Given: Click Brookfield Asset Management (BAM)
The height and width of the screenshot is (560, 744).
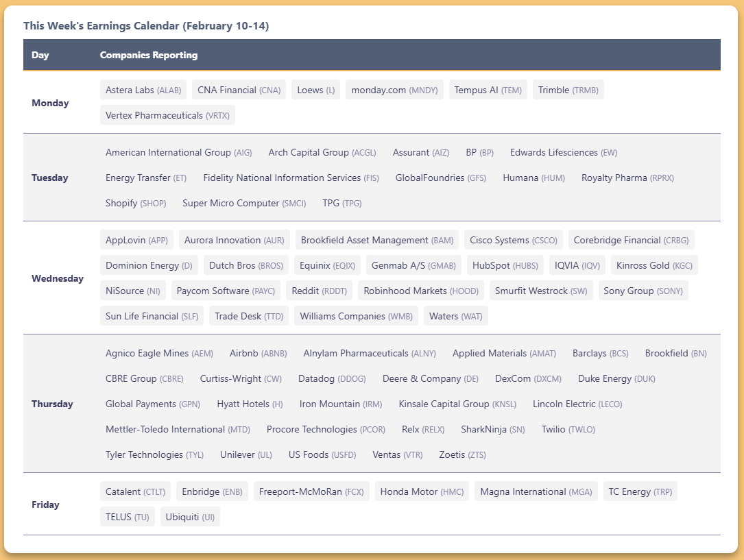Looking at the screenshot, I should [377, 240].
